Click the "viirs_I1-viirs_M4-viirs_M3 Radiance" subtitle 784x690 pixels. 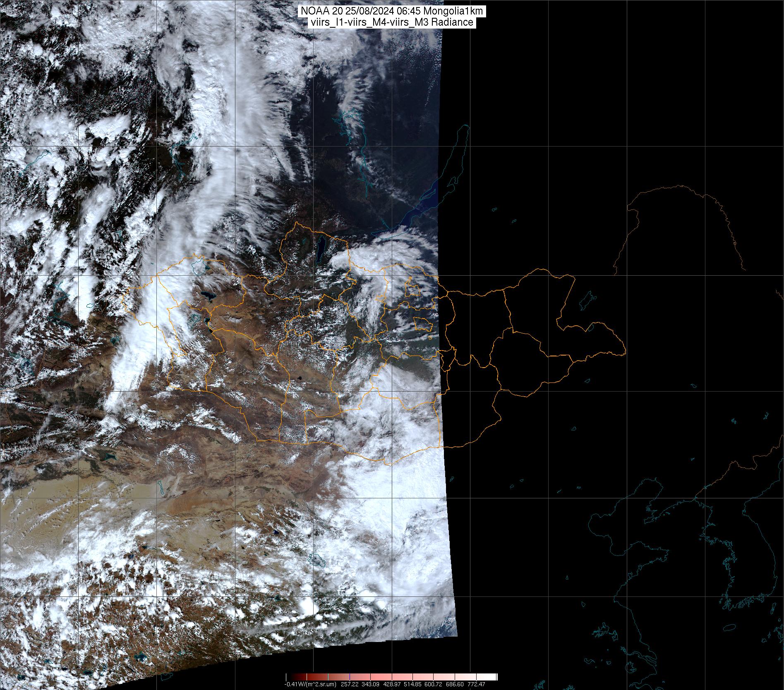pos(391,22)
